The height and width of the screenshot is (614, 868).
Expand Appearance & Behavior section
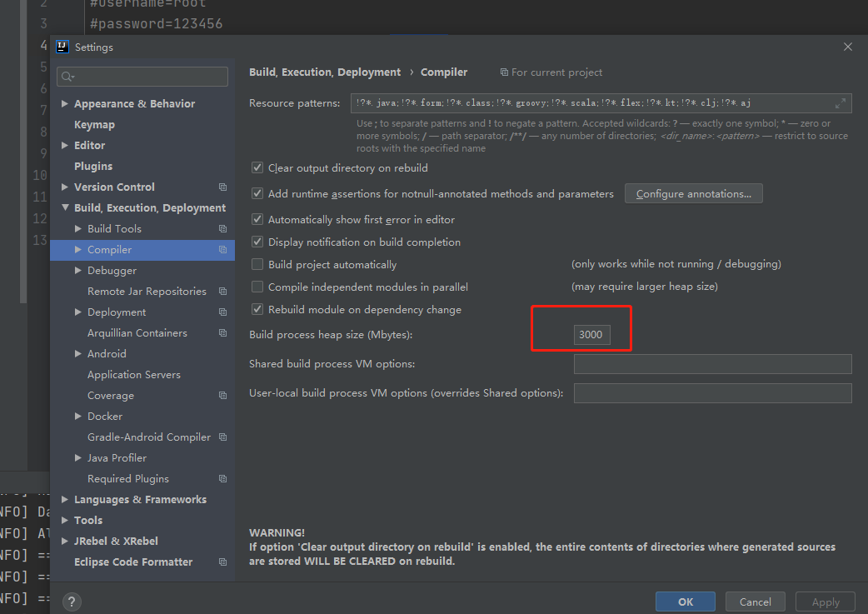(x=65, y=103)
